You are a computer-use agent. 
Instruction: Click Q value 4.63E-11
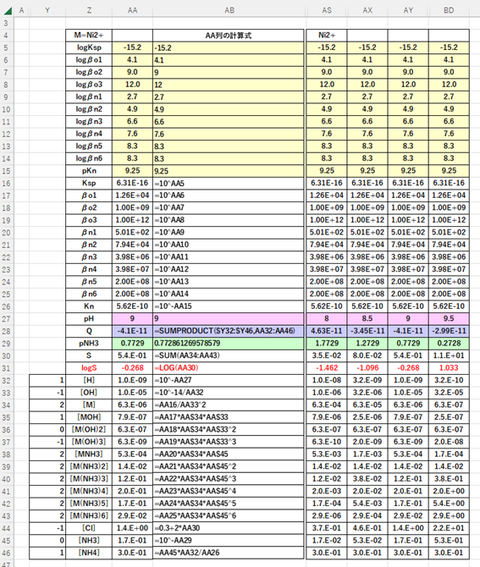pyautogui.click(x=327, y=331)
